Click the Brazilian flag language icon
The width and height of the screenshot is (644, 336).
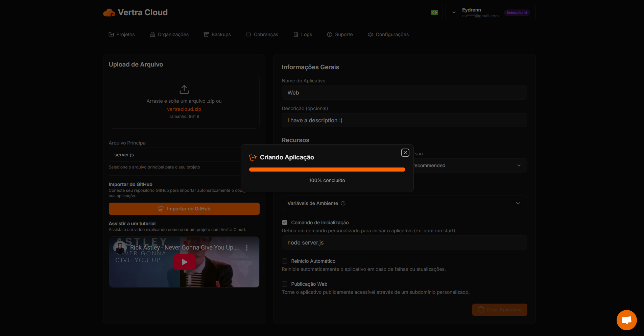coord(434,12)
